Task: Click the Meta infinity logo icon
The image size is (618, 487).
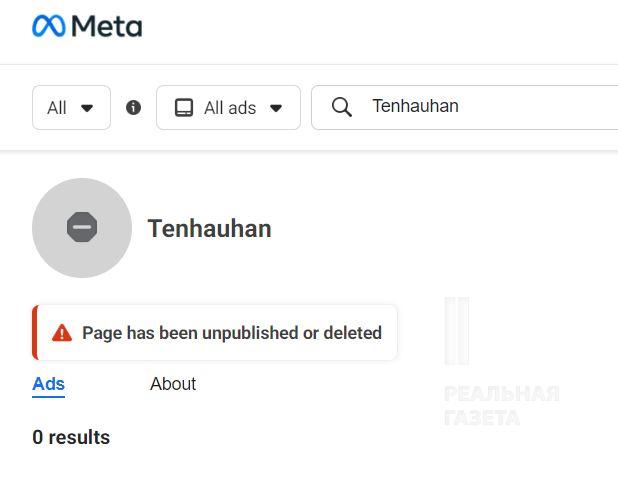Action: point(49,26)
